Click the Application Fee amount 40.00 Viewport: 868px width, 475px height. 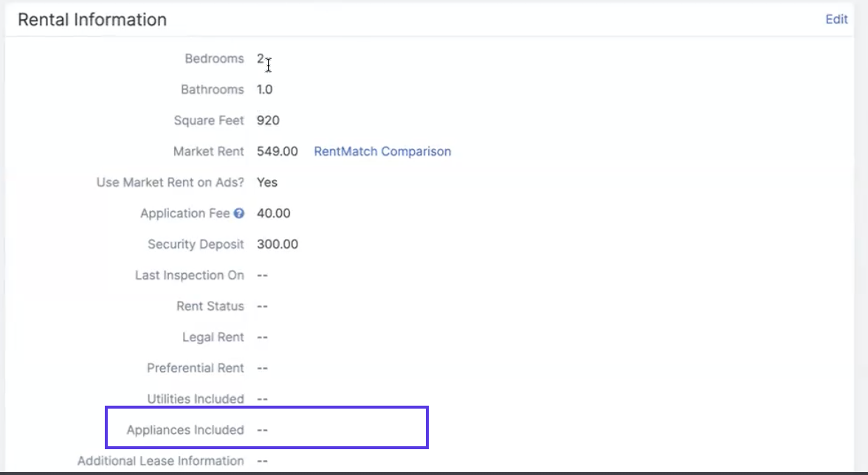(273, 213)
